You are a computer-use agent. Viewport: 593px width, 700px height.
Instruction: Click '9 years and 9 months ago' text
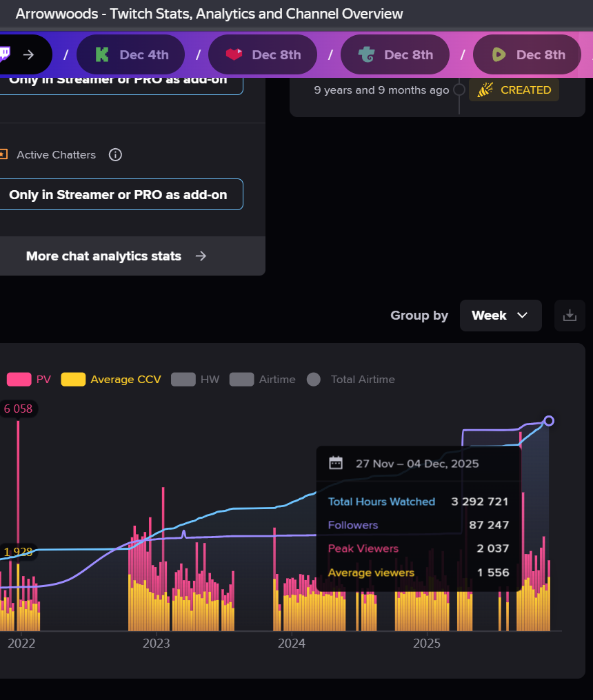pyautogui.click(x=381, y=90)
